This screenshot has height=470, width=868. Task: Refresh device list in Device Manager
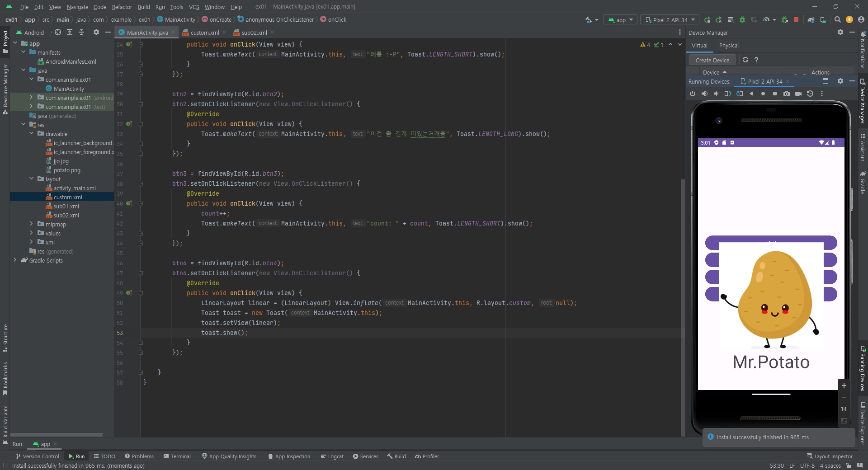pyautogui.click(x=745, y=60)
